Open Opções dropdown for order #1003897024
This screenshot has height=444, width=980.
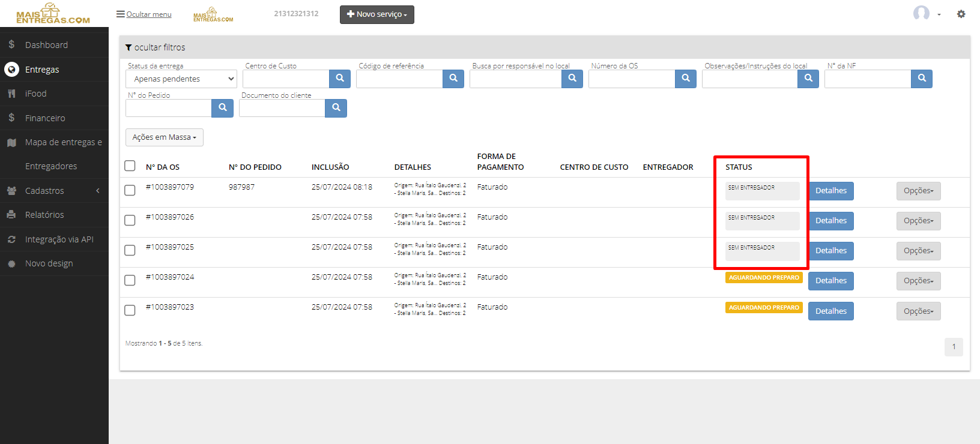pos(919,281)
